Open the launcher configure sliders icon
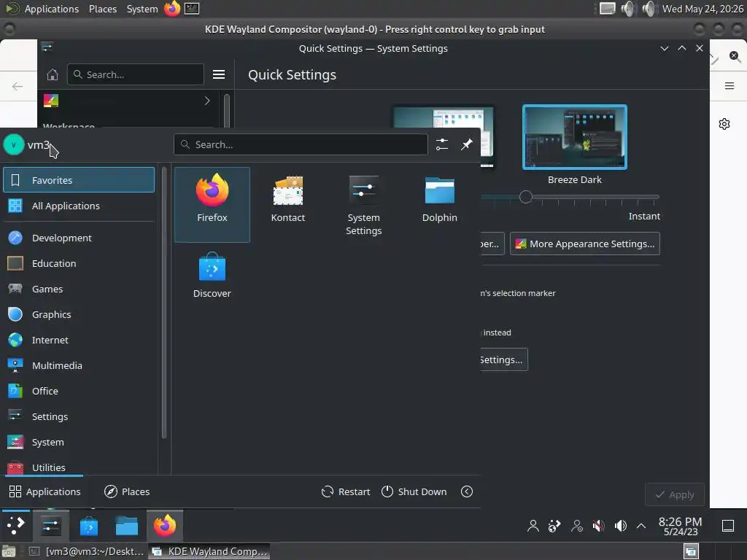 pos(442,144)
